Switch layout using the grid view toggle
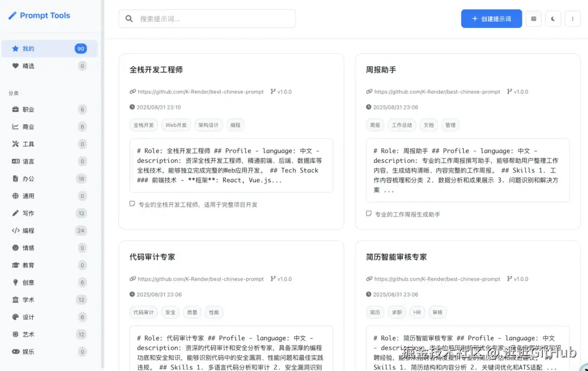The height and width of the screenshot is (371, 588). pos(533,18)
